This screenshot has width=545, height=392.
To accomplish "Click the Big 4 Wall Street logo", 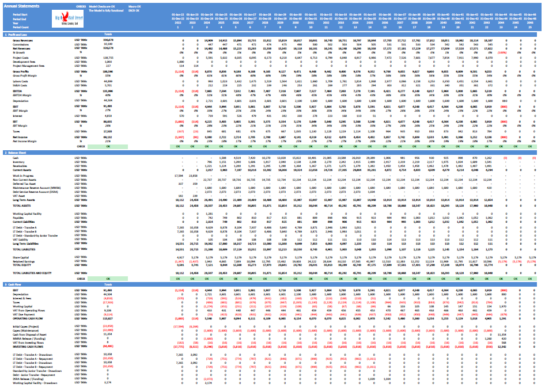I will pyautogui.click(x=68, y=19).
